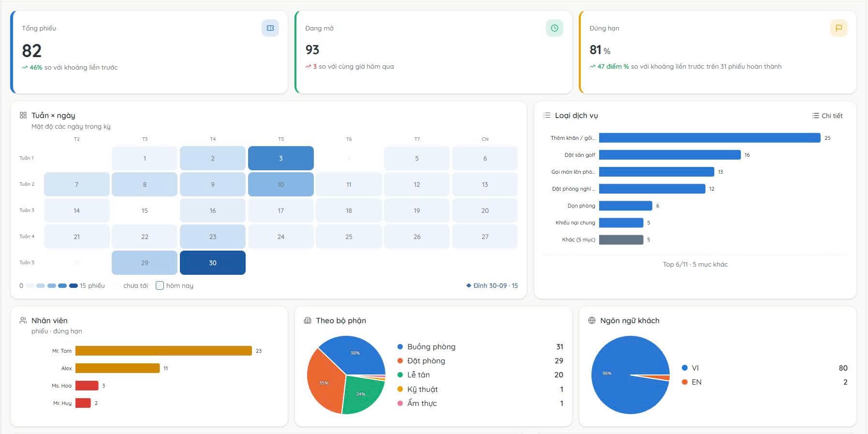Click the Đặt sân golf bar

[670, 155]
